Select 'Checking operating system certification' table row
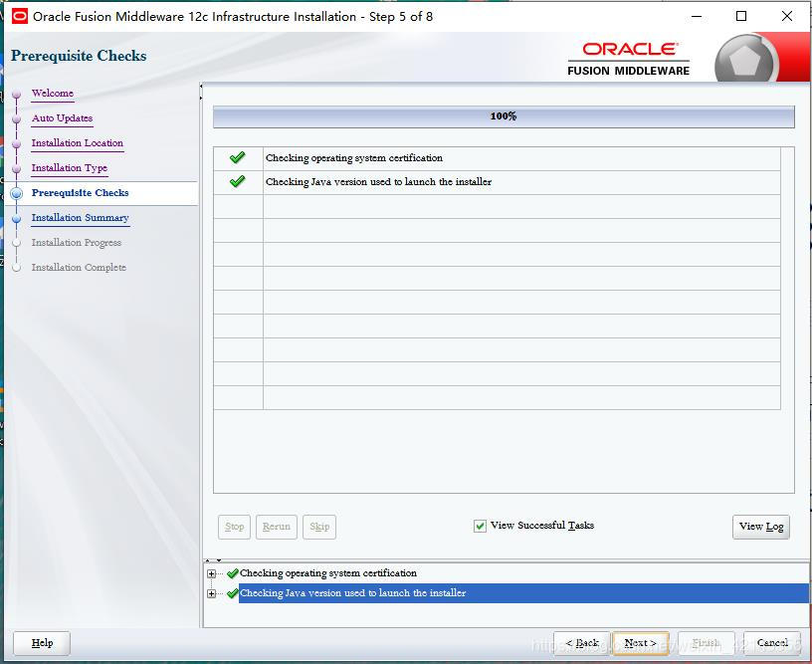812x664 pixels. [497, 158]
